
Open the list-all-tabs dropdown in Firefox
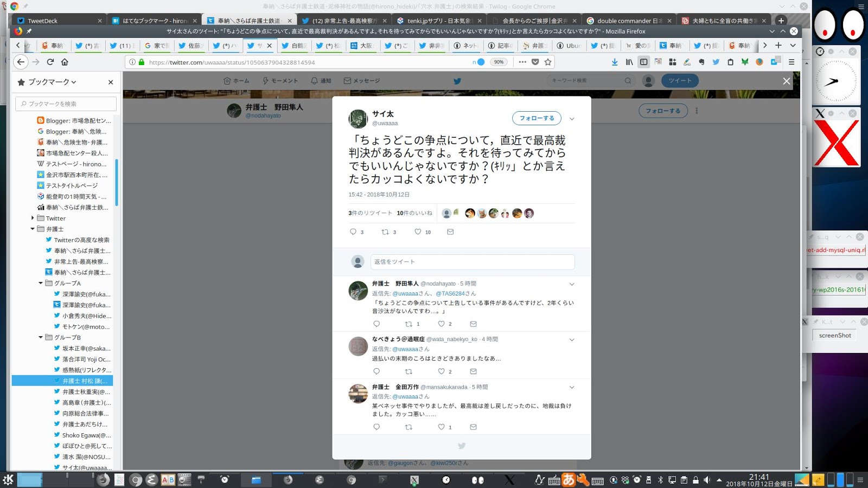793,46
